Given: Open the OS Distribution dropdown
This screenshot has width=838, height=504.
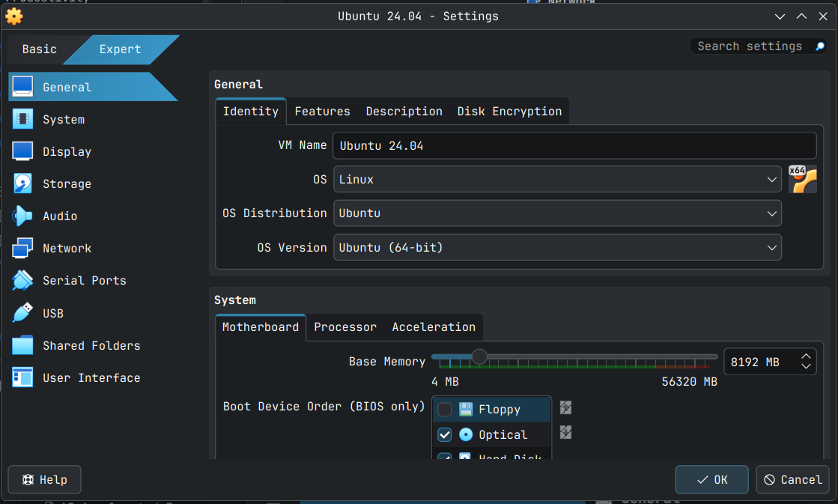Looking at the screenshot, I should [557, 213].
